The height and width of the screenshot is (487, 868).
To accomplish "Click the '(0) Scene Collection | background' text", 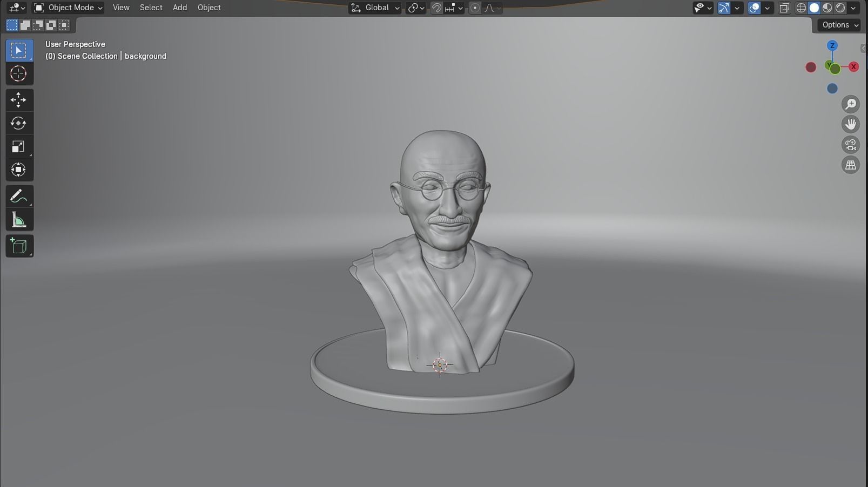I will click(106, 56).
